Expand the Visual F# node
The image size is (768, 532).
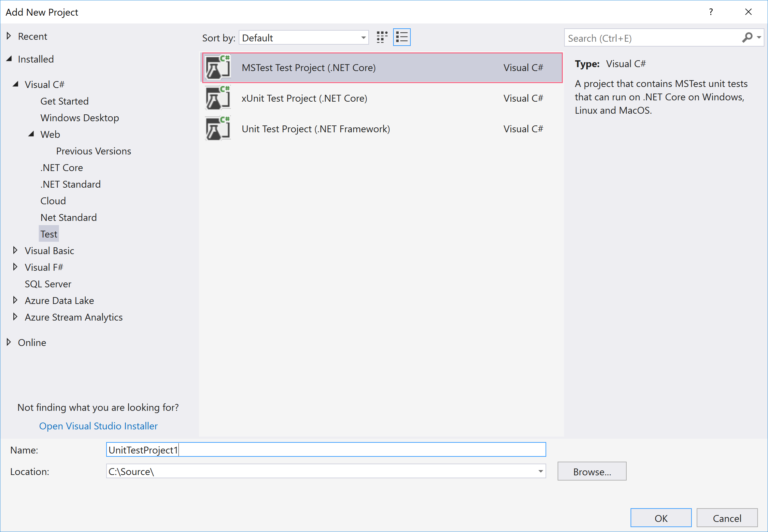(15, 267)
